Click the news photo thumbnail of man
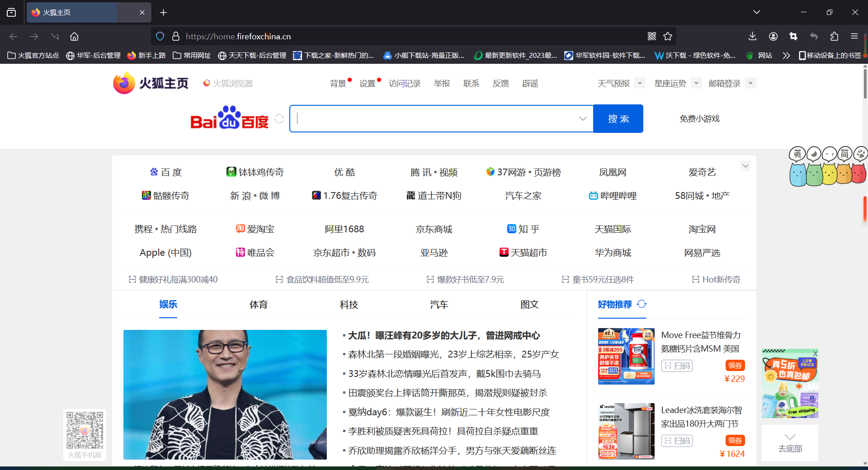The height and width of the screenshot is (470, 868). click(x=225, y=395)
